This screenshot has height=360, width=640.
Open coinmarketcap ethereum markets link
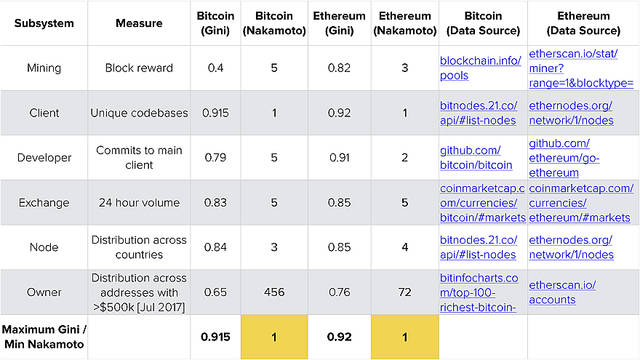(581, 202)
